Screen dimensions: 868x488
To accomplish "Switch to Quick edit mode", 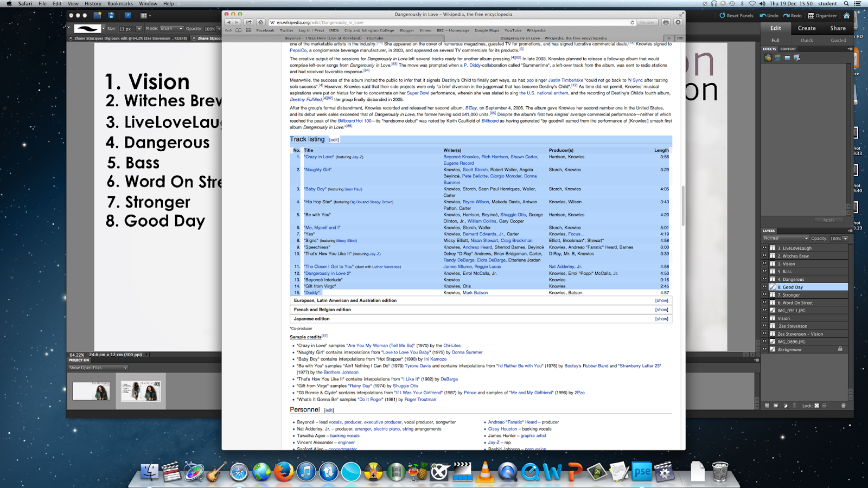I will [807, 40].
